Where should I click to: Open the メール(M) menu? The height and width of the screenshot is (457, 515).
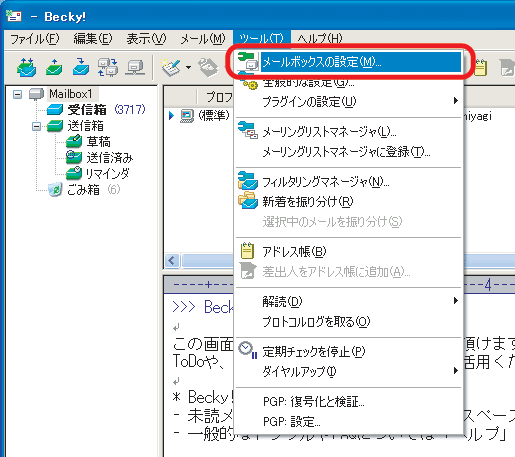(x=203, y=39)
